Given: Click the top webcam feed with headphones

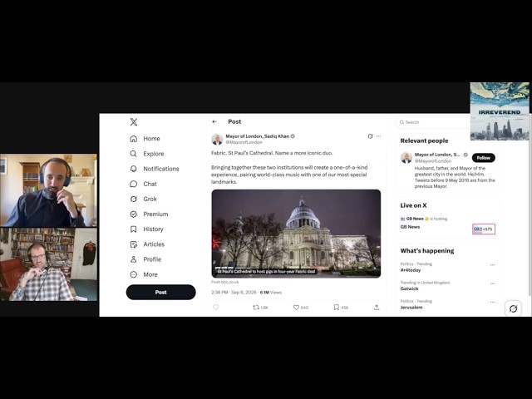Looking at the screenshot, I should (x=48, y=190).
